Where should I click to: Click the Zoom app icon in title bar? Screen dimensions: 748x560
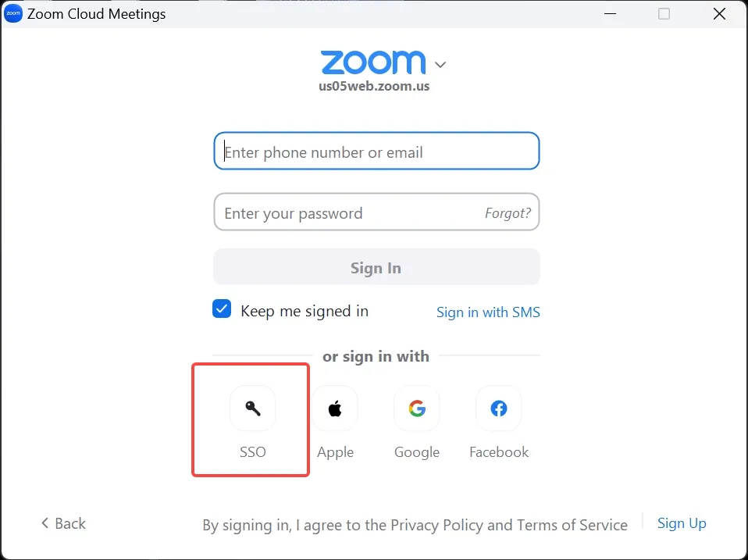click(x=13, y=14)
